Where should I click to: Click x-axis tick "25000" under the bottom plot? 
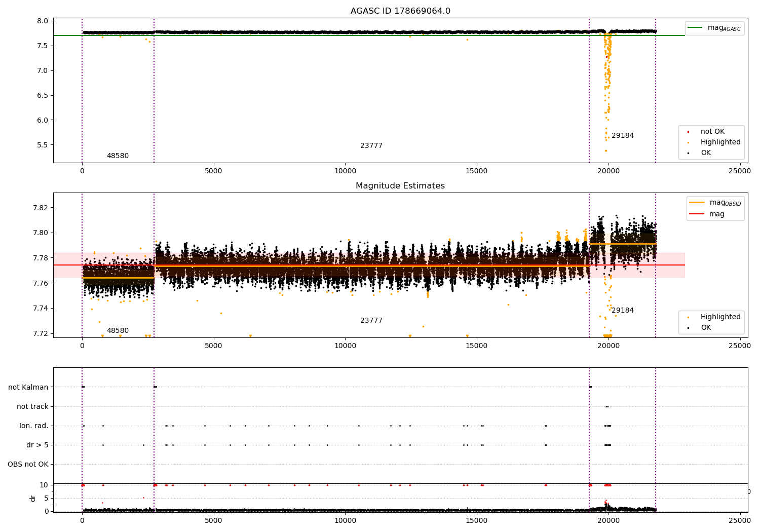coord(740,520)
